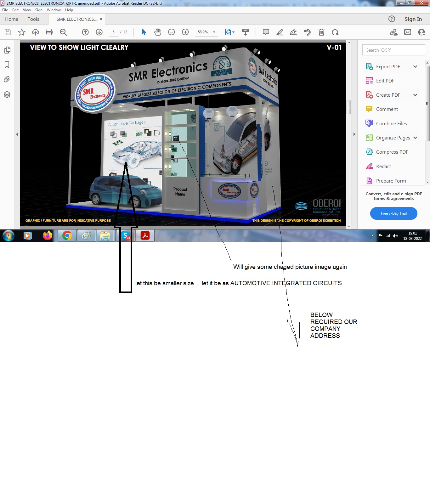The width and height of the screenshot is (430, 504).
Task: Open the Windows Start menu
Action: point(8,235)
